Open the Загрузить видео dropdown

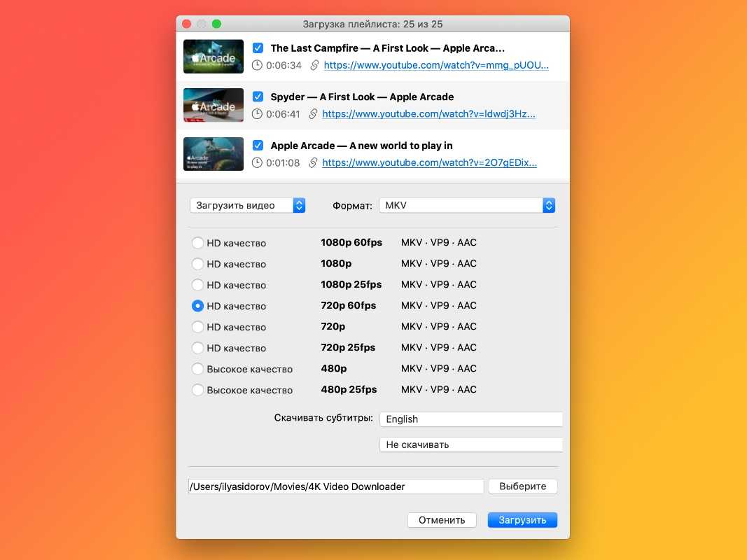[247, 205]
